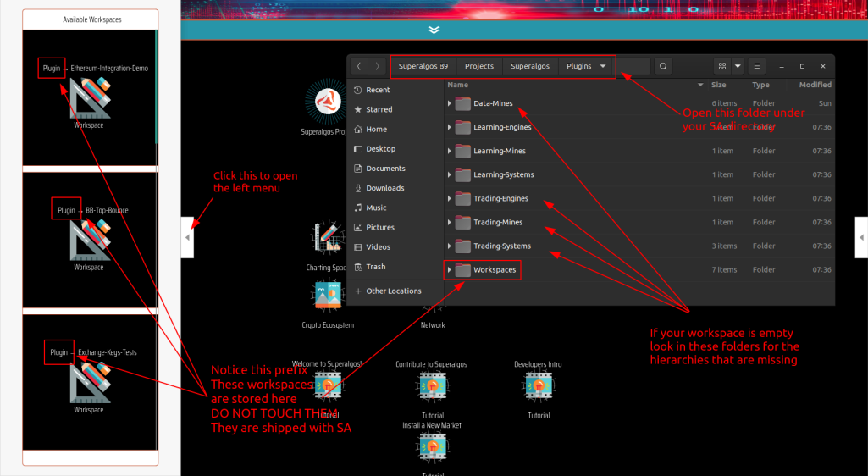Open the Ethereum-Integration-Demo workspace icon
The image size is (868, 476).
91,97
